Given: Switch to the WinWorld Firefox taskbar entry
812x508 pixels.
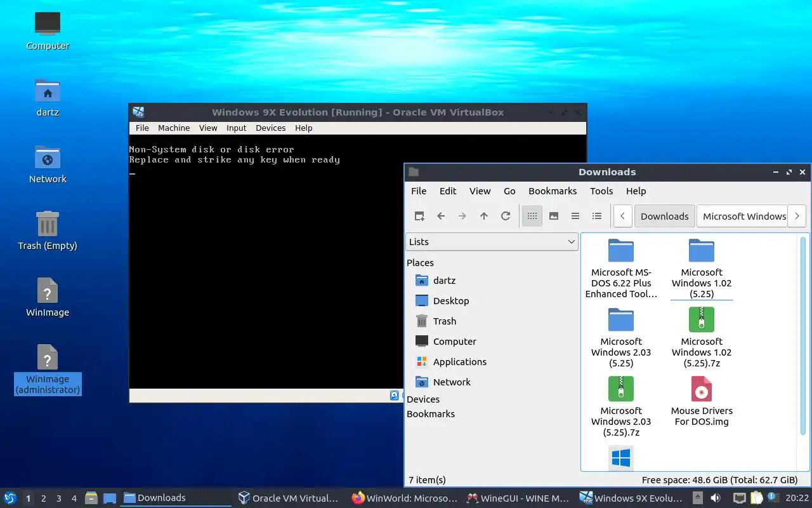Looking at the screenshot, I should coord(405,498).
